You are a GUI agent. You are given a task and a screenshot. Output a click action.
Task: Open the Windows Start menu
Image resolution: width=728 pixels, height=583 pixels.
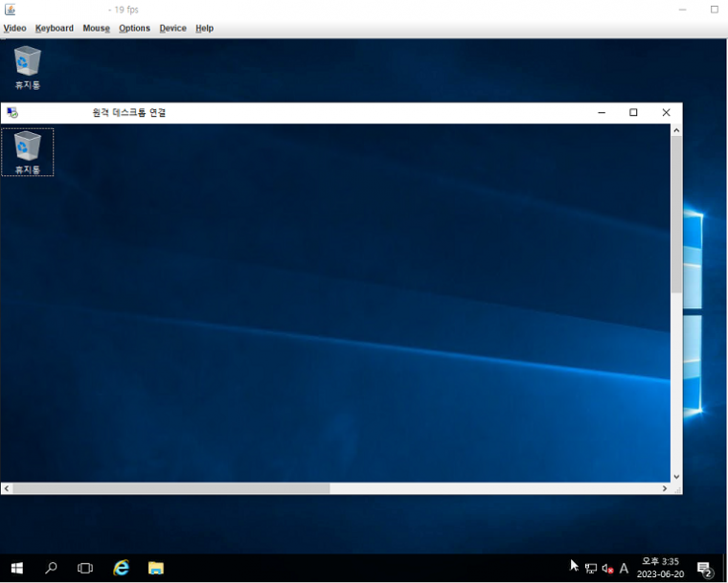pos(16,568)
